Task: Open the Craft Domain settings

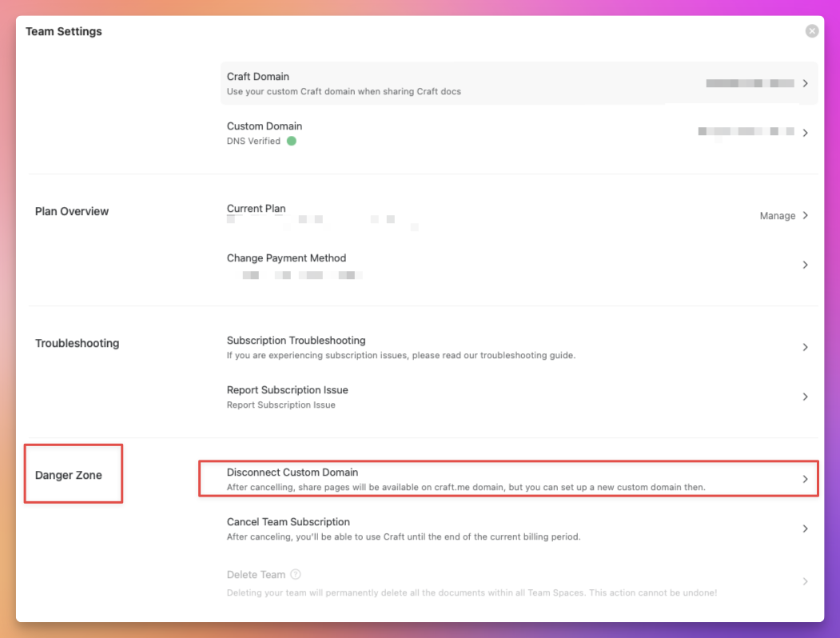Action: [257, 76]
